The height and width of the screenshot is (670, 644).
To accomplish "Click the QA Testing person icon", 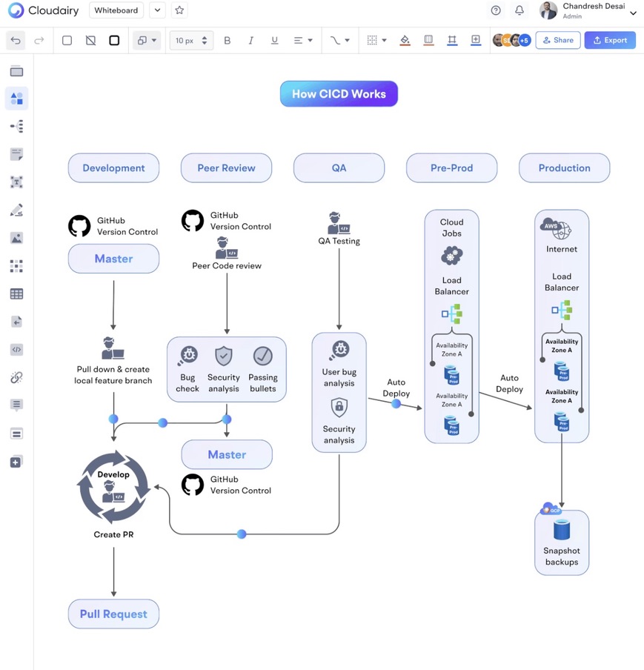I will (339, 222).
